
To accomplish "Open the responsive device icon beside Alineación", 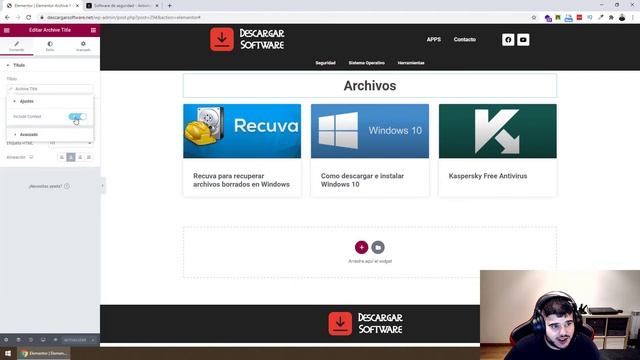I will pyautogui.click(x=31, y=157).
